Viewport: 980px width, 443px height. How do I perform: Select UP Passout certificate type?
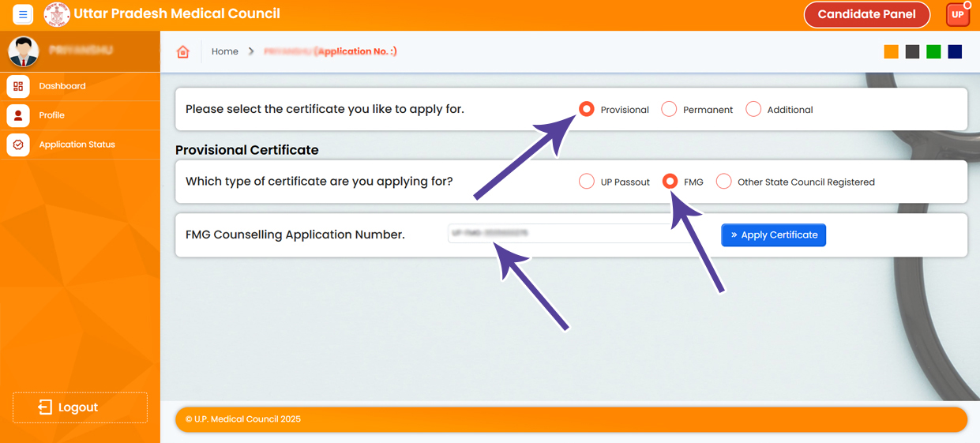point(587,182)
